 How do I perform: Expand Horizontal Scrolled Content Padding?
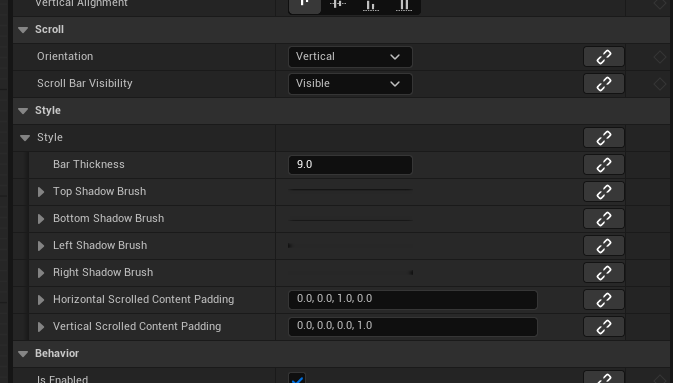[41, 300]
